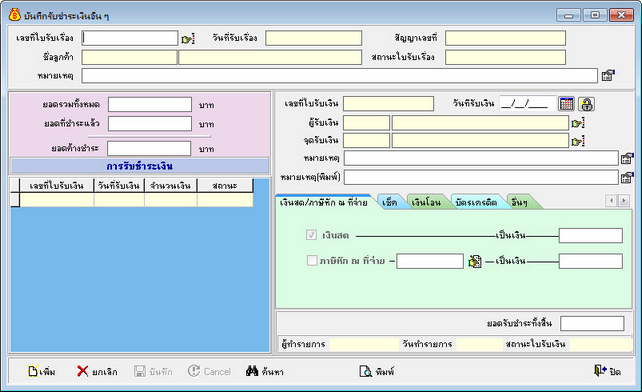Click the Cancel button
Screen dimensions: 642x392
tap(210, 372)
